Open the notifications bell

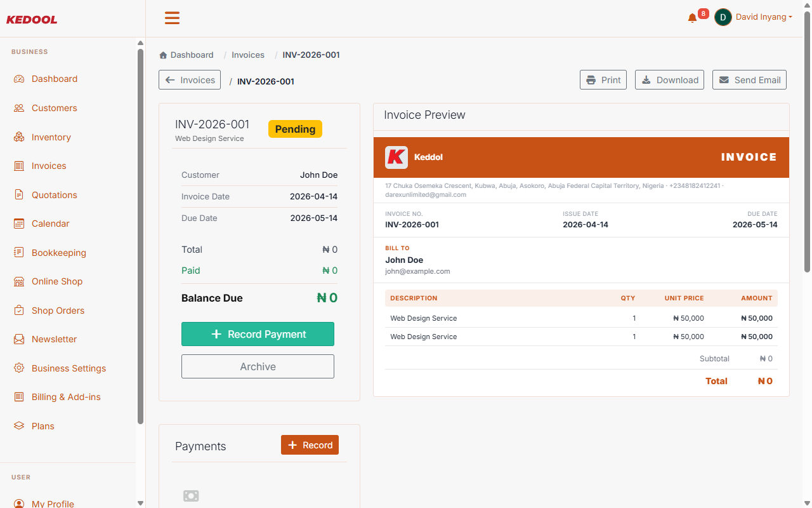pos(692,18)
